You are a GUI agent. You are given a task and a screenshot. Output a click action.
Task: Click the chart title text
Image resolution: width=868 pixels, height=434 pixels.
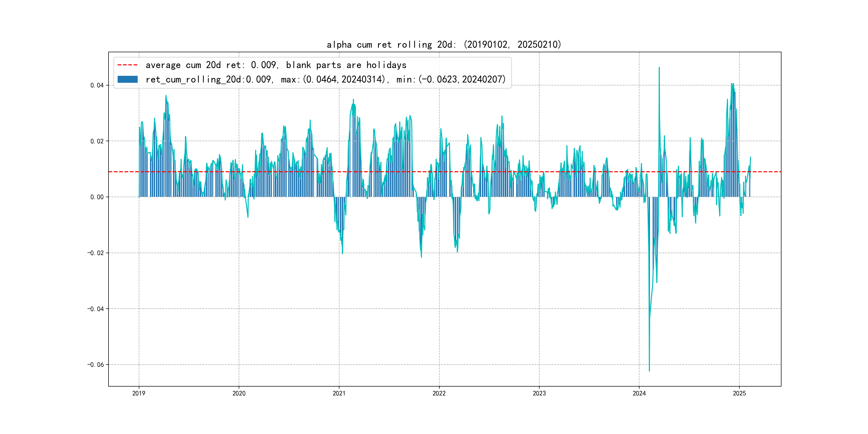444,44
